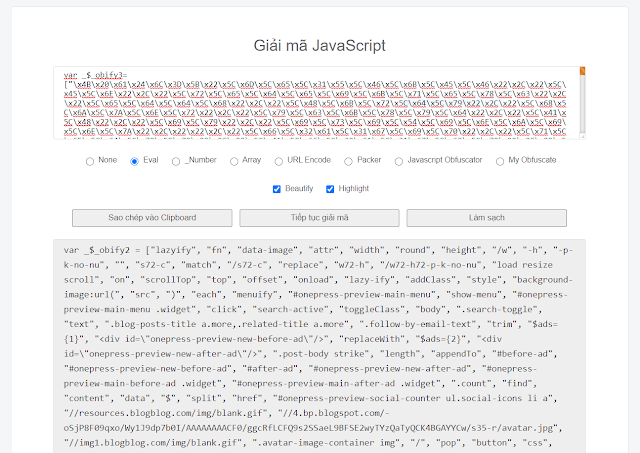The image size is (640, 453).
Task: Select the Packer radio button
Action: 348,162
